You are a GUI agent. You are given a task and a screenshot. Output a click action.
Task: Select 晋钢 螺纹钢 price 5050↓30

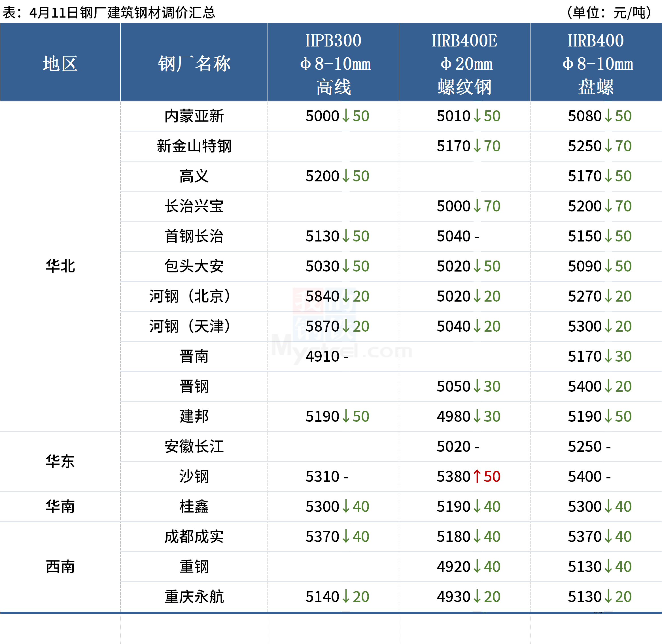469,386
